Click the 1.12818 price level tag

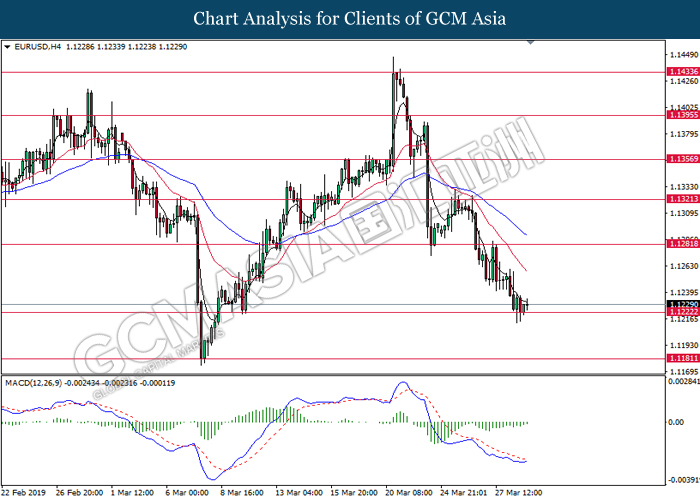point(683,244)
